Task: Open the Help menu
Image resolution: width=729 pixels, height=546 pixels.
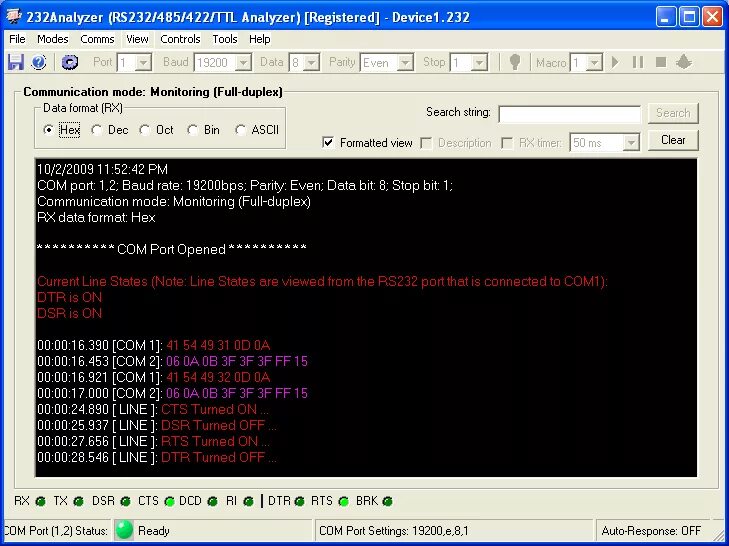Action: (259, 39)
